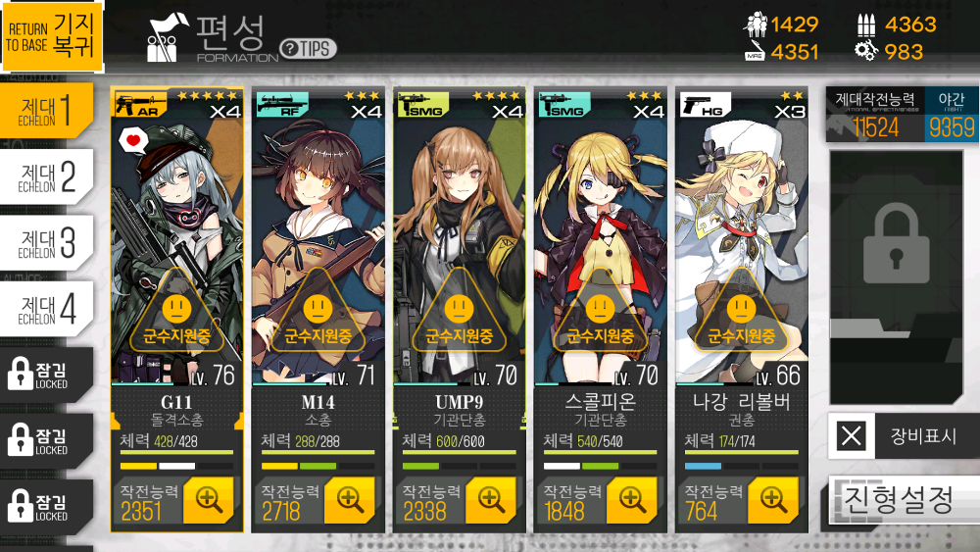The height and width of the screenshot is (552, 980).
Task: Select Echelon 3 tab
Action: pyautogui.click(x=47, y=243)
